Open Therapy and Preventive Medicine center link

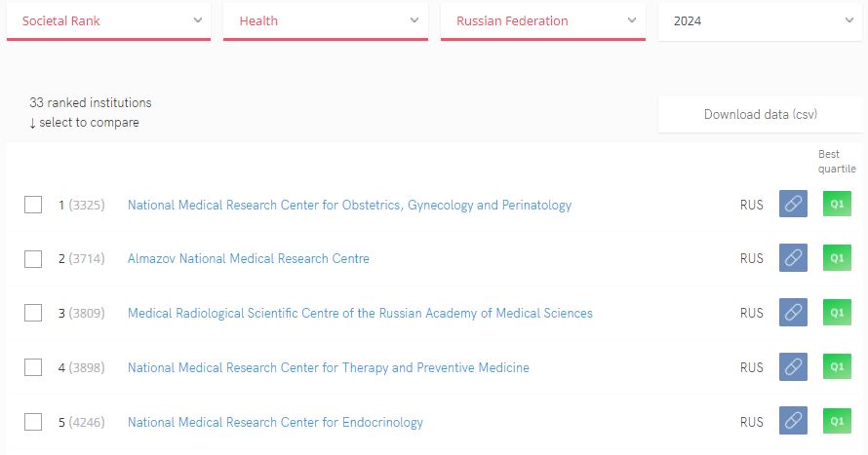[x=328, y=367]
